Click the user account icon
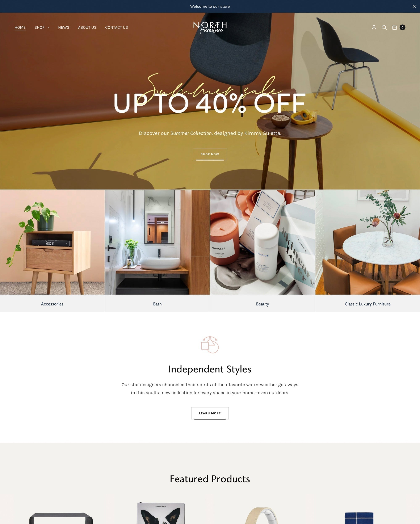 click(x=374, y=28)
